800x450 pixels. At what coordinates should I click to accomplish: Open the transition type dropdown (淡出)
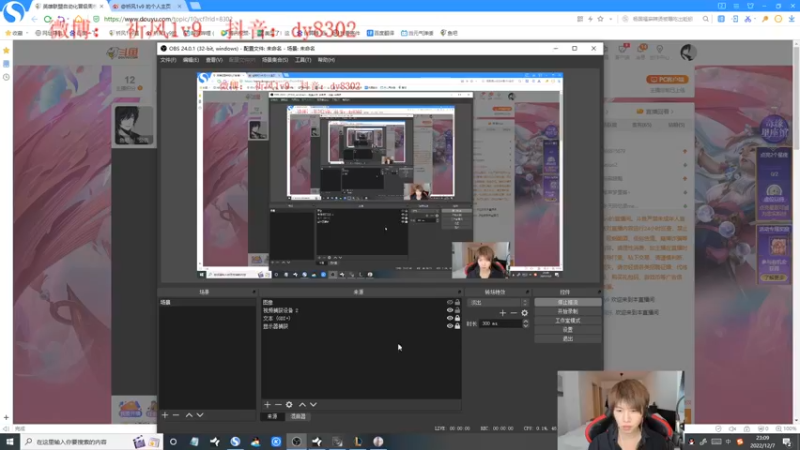[x=498, y=303]
